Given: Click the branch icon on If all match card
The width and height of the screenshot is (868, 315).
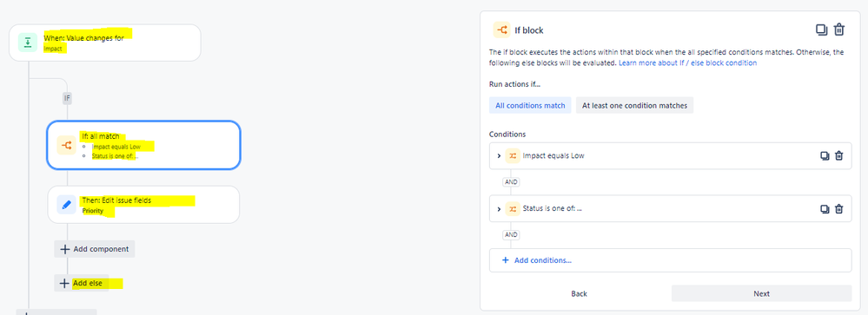Looking at the screenshot, I should point(66,145).
